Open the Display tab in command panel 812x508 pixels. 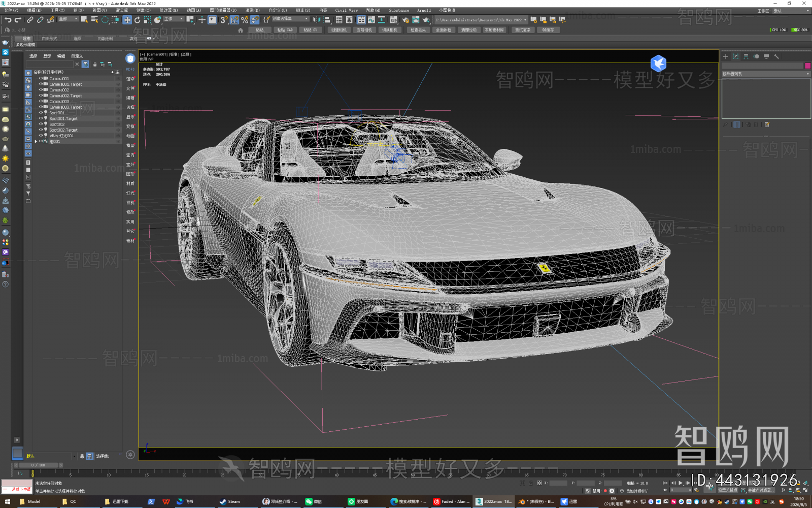tap(766, 56)
